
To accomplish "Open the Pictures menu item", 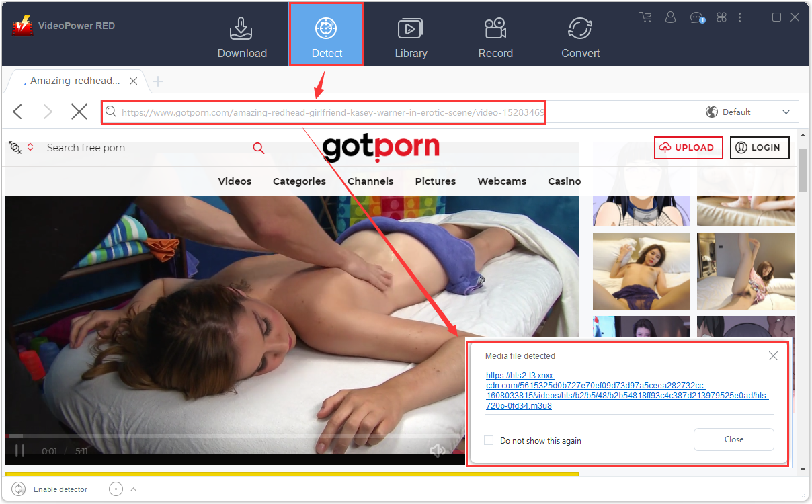I will [436, 181].
